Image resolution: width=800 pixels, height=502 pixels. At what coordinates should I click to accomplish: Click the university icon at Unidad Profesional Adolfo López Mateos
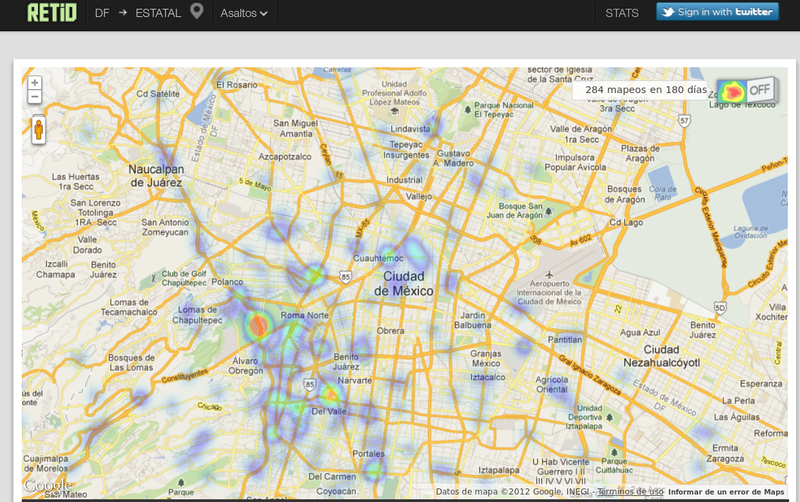(x=394, y=111)
